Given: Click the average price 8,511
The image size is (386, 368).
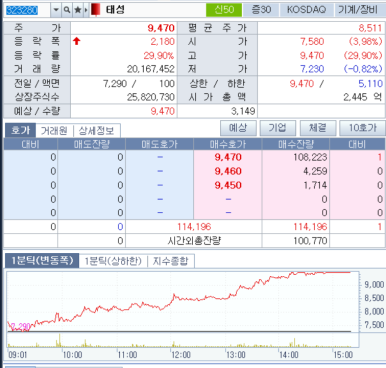Looking at the screenshot, I should 370,28.
